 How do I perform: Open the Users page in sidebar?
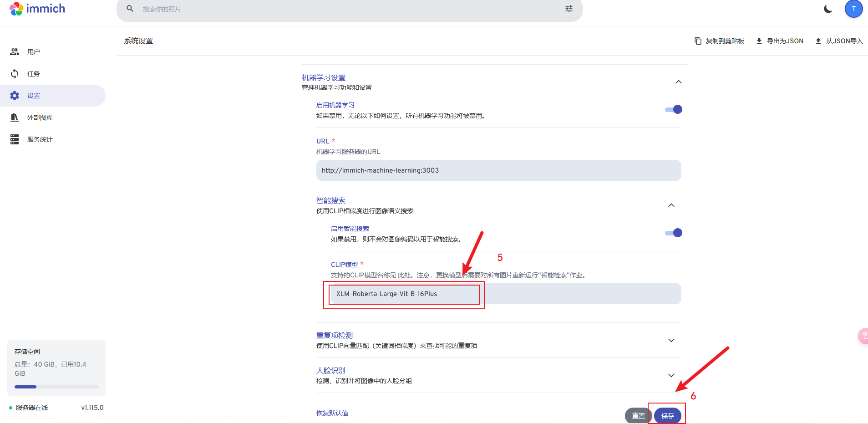[x=34, y=52]
